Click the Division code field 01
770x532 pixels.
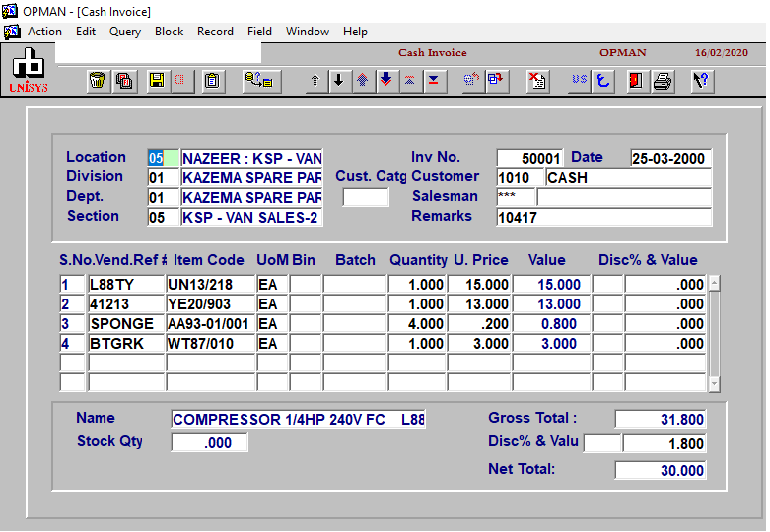(x=163, y=177)
